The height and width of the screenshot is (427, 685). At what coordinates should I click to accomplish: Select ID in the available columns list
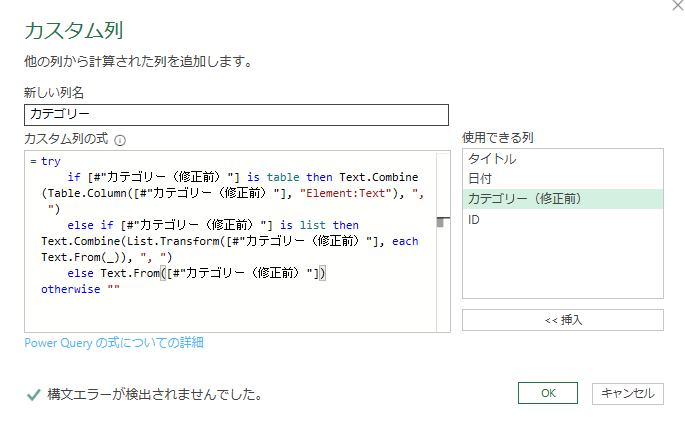click(x=474, y=219)
